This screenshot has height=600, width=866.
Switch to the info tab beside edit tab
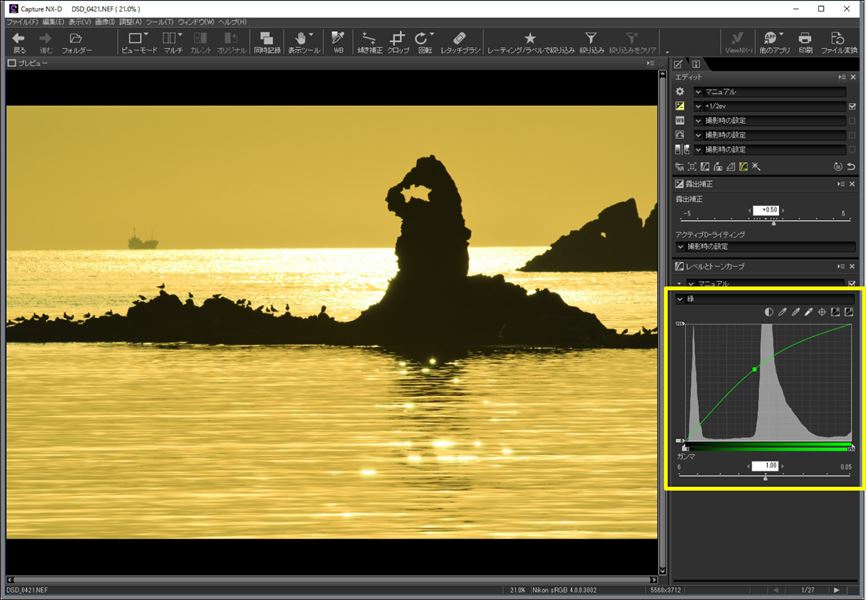696,64
